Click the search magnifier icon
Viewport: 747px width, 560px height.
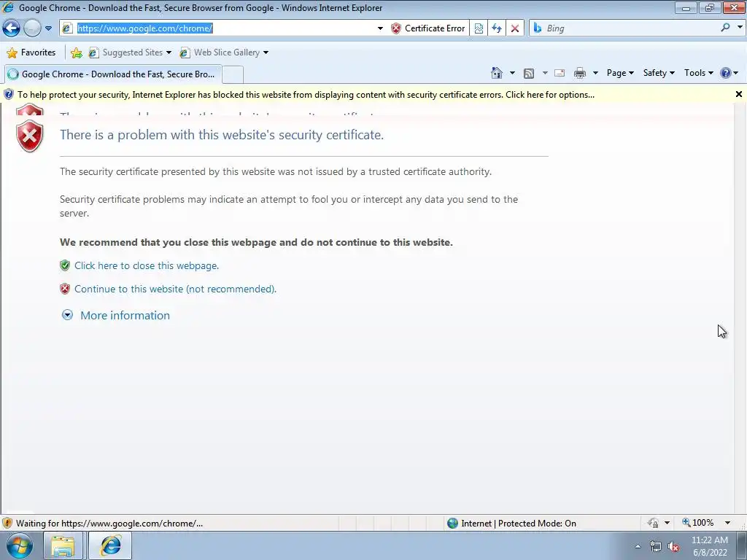pos(726,28)
